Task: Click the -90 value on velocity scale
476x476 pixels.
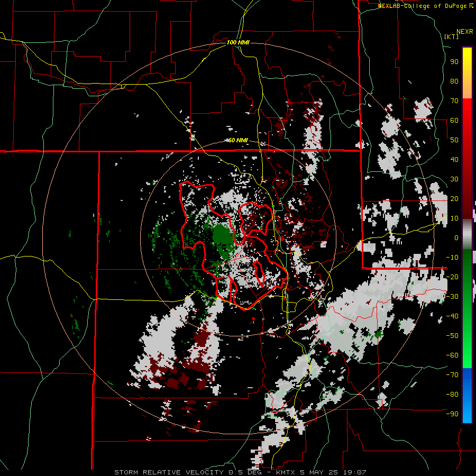Action: click(452, 414)
